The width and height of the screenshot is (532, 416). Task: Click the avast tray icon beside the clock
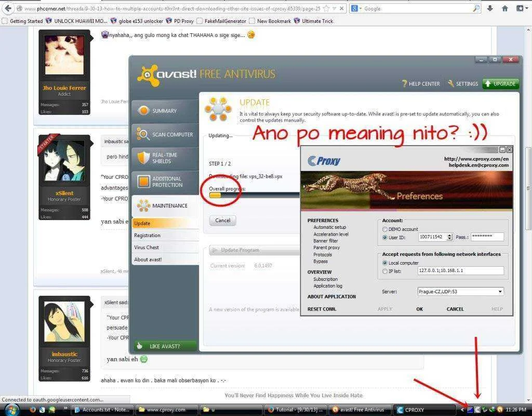[500, 410]
